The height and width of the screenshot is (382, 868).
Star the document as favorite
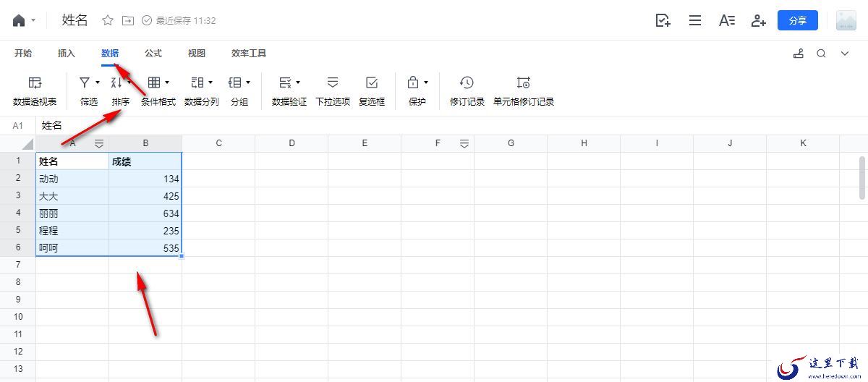click(108, 20)
